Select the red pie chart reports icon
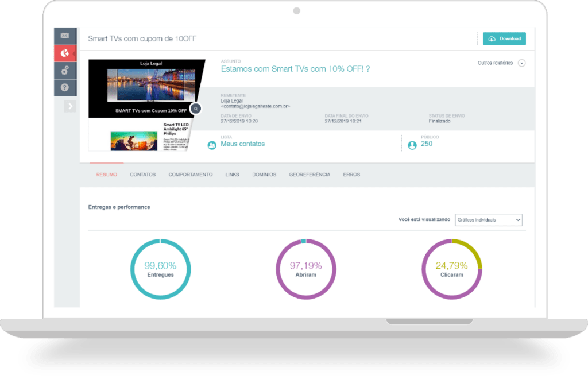This screenshot has height=383, width=588. [x=64, y=53]
